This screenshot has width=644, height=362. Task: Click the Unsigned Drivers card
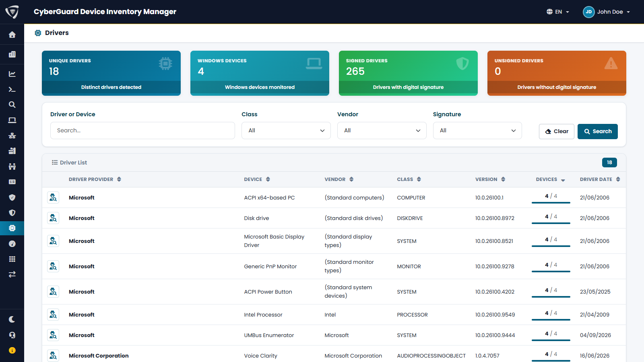click(x=557, y=73)
